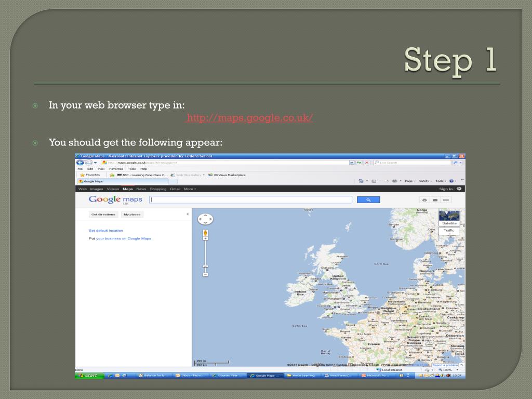Screen dimensions: 532x399
Task: Click the red Stop icon in the address bar
Action: [367, 163]
